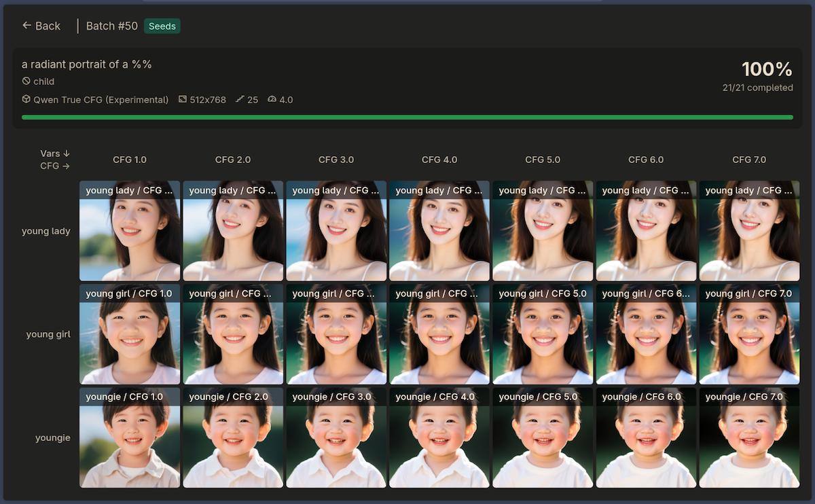815x504 pixels.
Task: Open the youngie / CFG 1.0 image
Action: click(129, 439)
